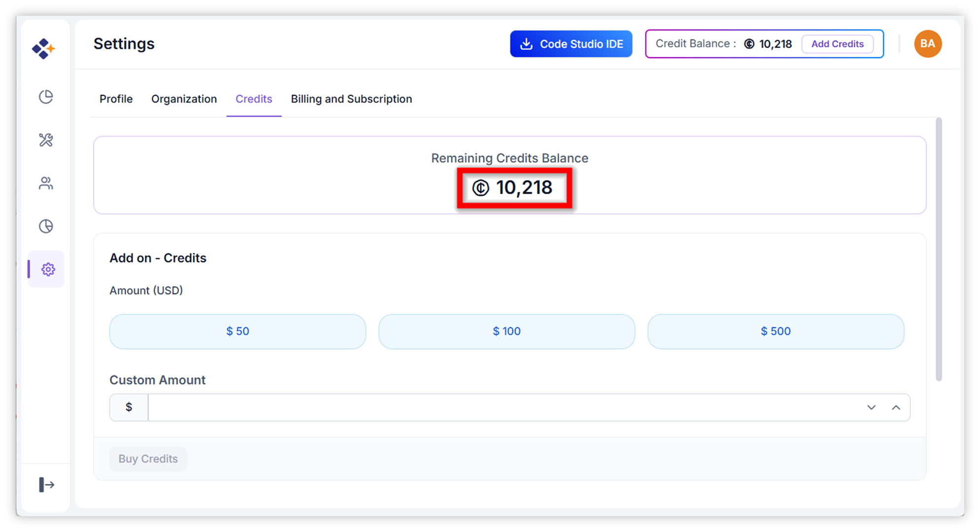Open the BA user avatar menu

tap(927, 44)
